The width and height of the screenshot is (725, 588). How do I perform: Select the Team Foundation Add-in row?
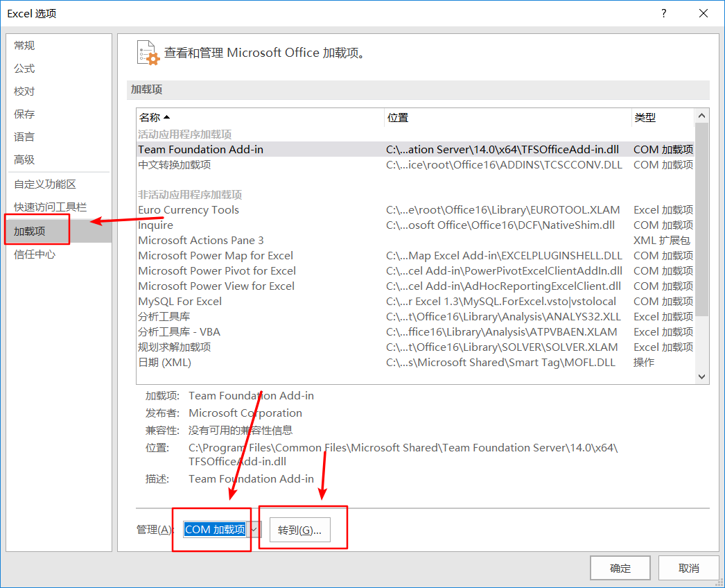click(x=415, y=150)
